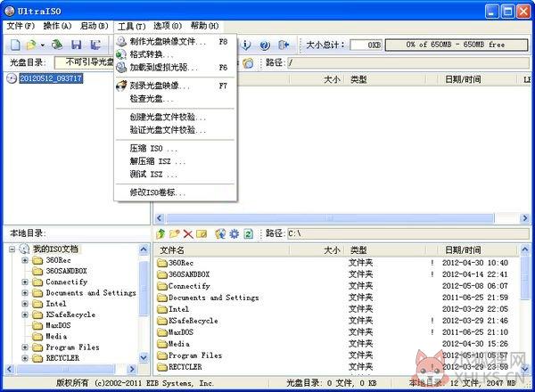Expand the RECYCLER tree folder
The height and width of the screenshot is (392, 535).
pos(25,359)
